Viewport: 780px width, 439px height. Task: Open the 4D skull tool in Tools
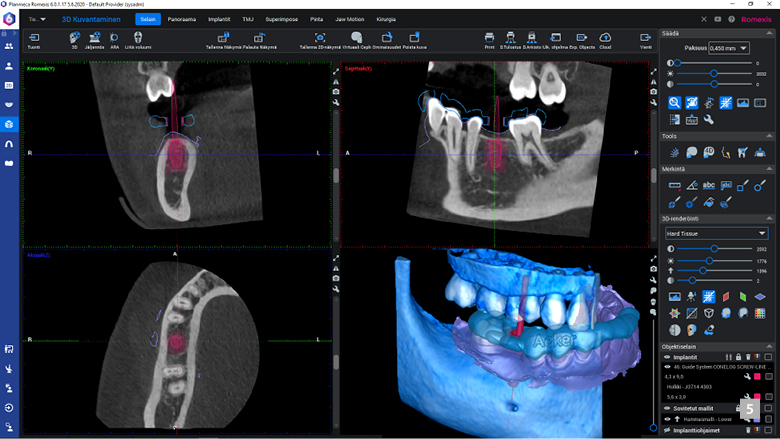point(709,153)
